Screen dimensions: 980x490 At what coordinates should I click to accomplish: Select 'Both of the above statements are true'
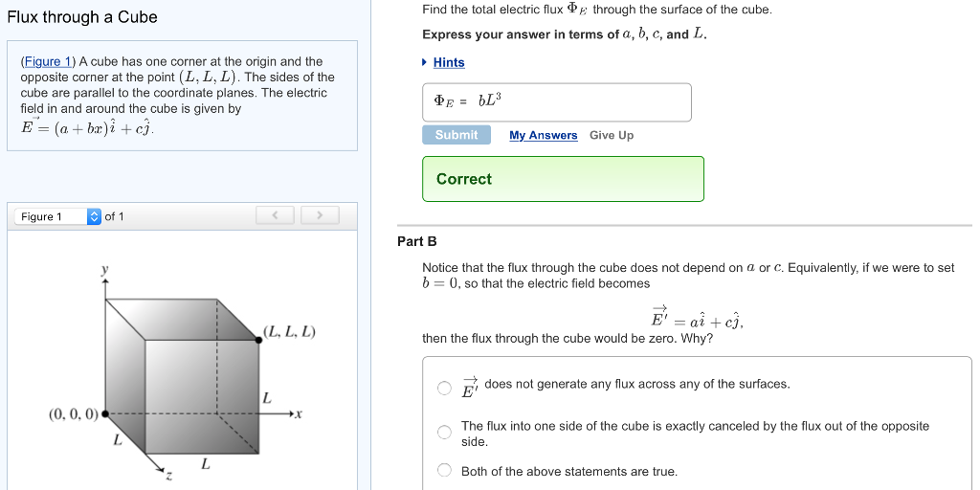[x=445, y=470]
